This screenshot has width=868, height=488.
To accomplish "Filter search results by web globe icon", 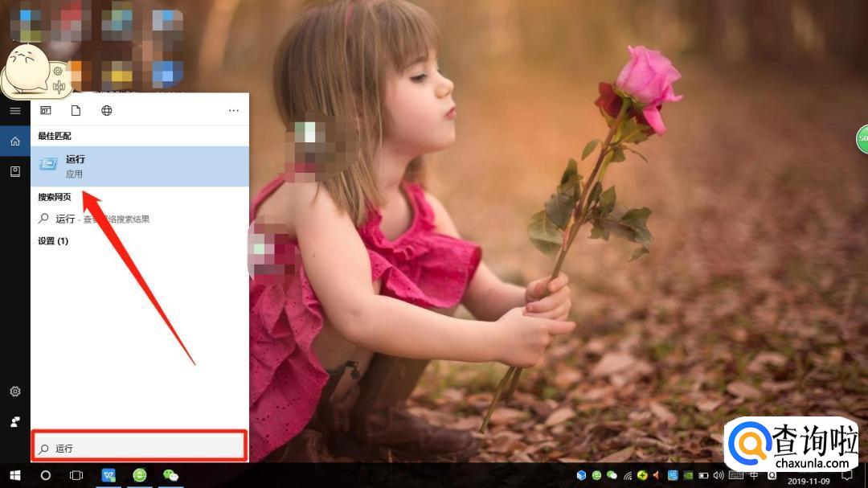I will 106,110.
